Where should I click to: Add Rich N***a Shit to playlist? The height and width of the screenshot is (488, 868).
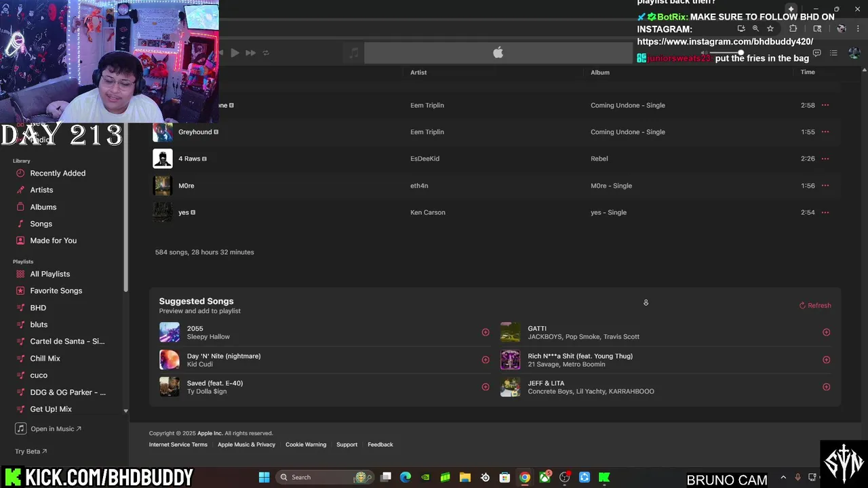(x=826, y=360)
